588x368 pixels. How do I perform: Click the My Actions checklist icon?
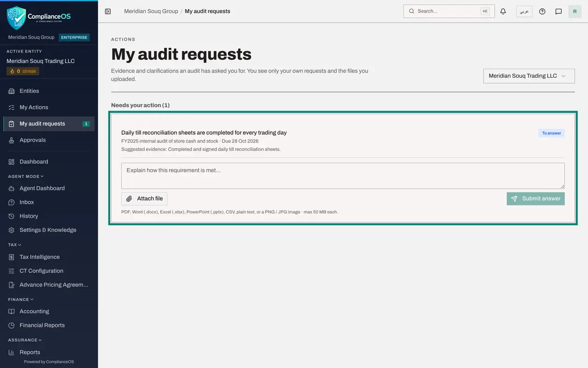[x=11, y=108]
